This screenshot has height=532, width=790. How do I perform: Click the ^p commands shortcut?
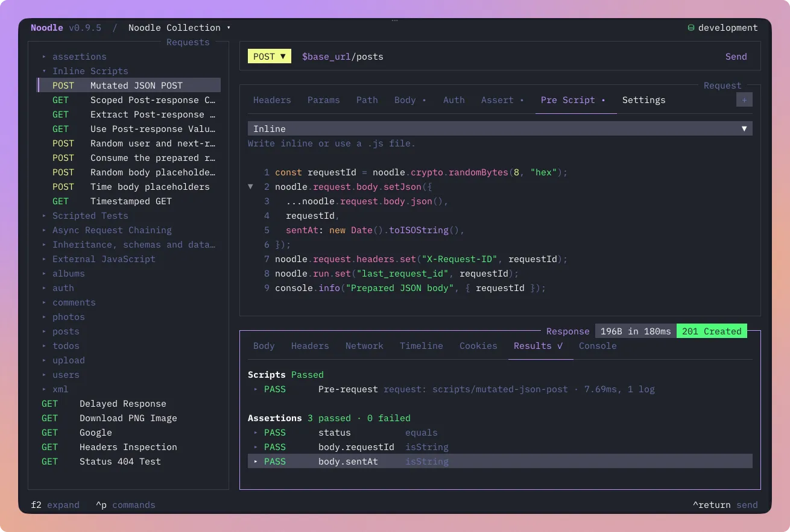coord(125,505)
